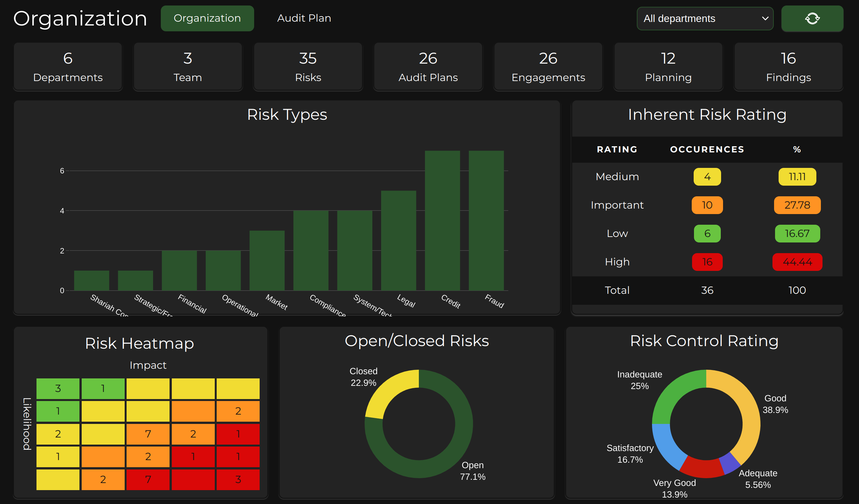Click the Engagements count card
Viewport: 859px width, 504px height.
coord(548,67)
